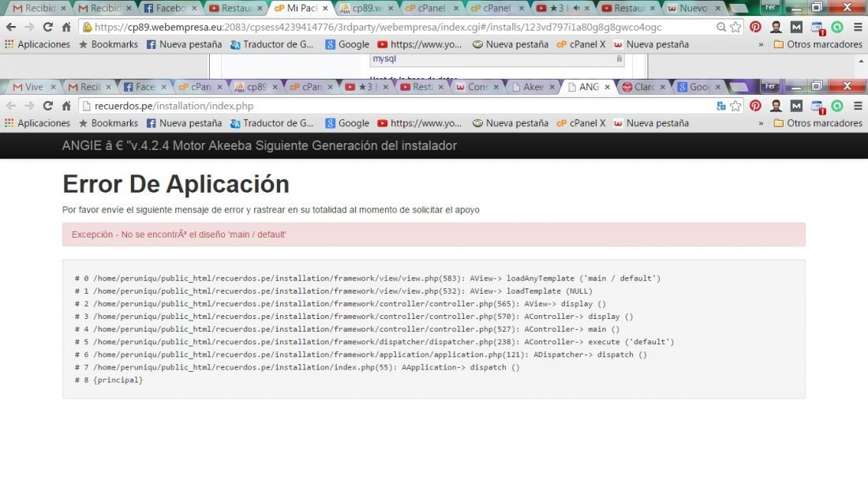Go back in the webempresa cPanel window
Image resolution: width=868 pixels, height=488 pixels.
[11, 27]
